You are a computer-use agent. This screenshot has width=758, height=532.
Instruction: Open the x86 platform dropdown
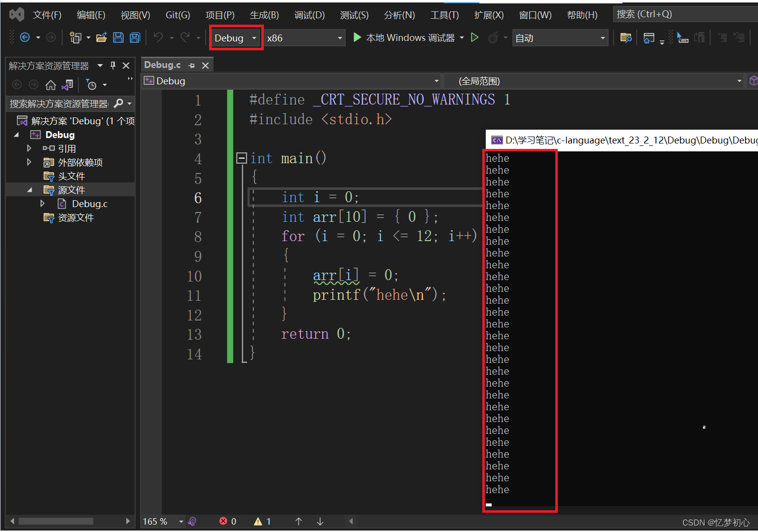coord(304,38)
